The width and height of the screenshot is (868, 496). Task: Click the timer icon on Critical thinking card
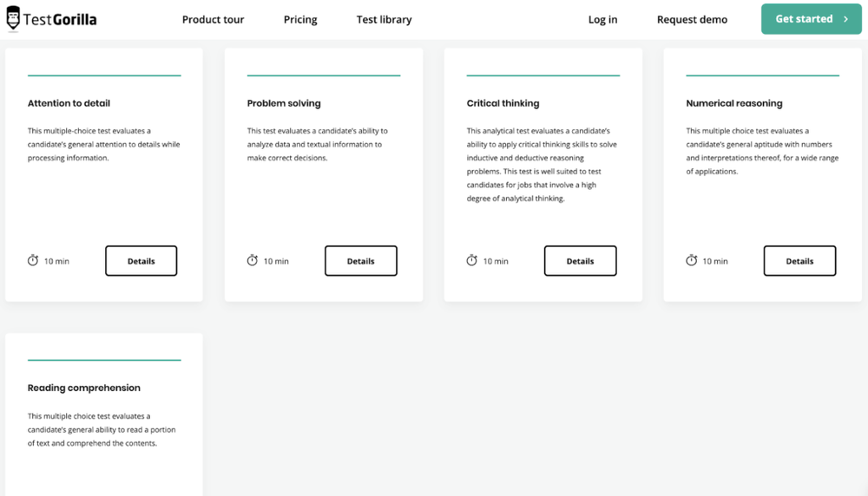point(472,260)
